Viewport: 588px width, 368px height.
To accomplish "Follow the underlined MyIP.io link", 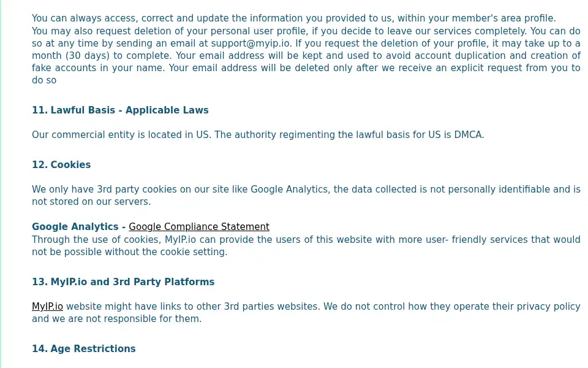I will pyautogui.click(x=47, y=307).
